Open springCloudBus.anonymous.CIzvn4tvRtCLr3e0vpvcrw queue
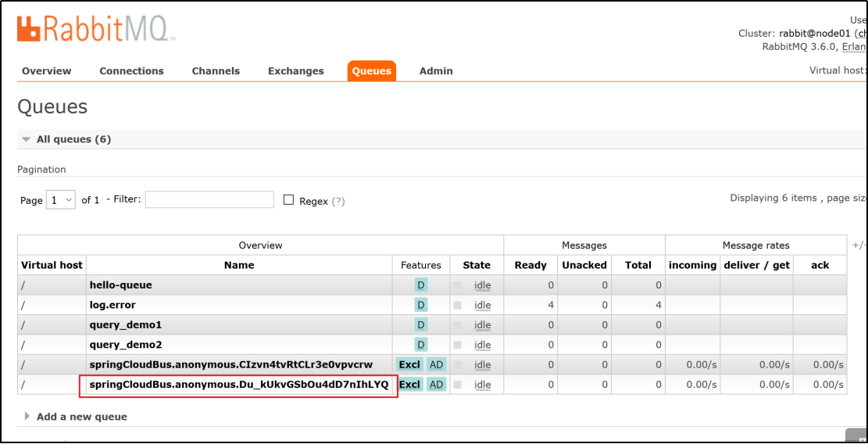Image resolution: width=868 pixels, height=444 pixels. [230, 365]
